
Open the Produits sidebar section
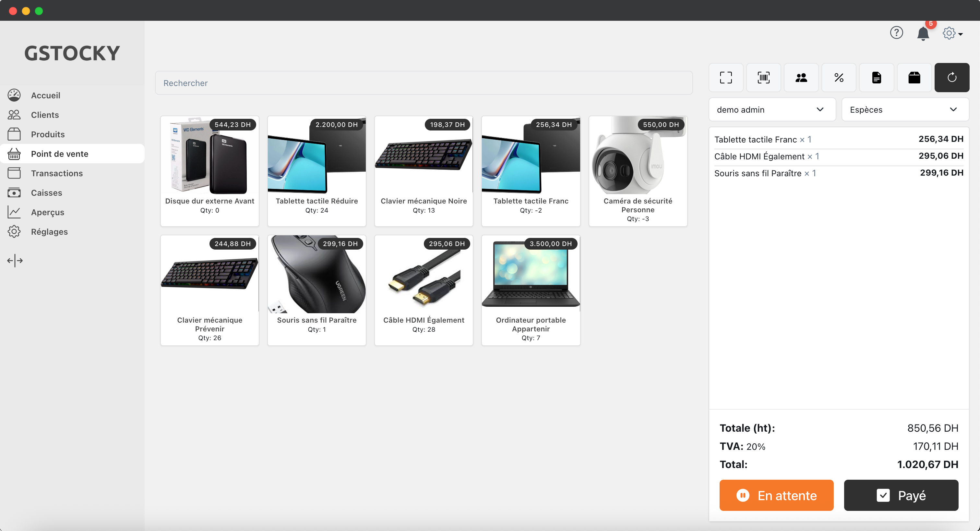tap(48, 134)
